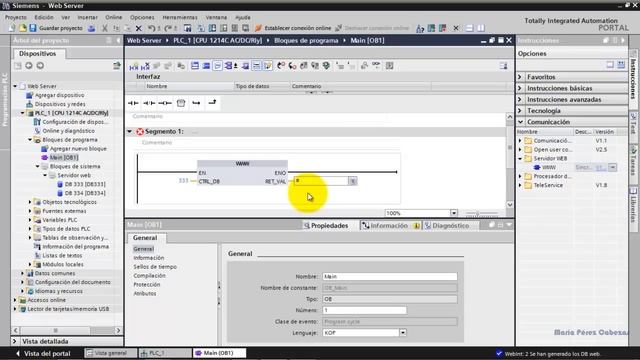Viewport: 640px width, 360px height.
Task: Open the Online menu
Action: click(x=113, y=18)
